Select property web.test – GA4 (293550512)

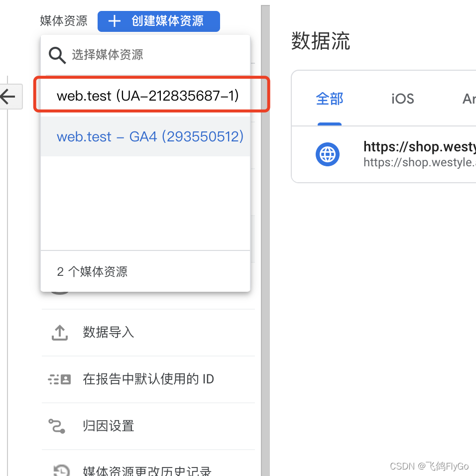pos(145,136)
